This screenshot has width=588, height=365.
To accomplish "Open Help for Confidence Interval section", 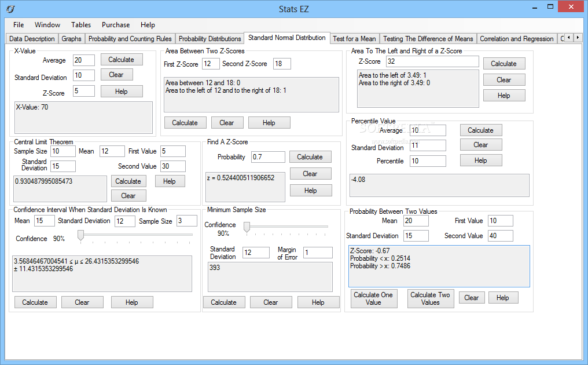I will (x=132, y=302).
